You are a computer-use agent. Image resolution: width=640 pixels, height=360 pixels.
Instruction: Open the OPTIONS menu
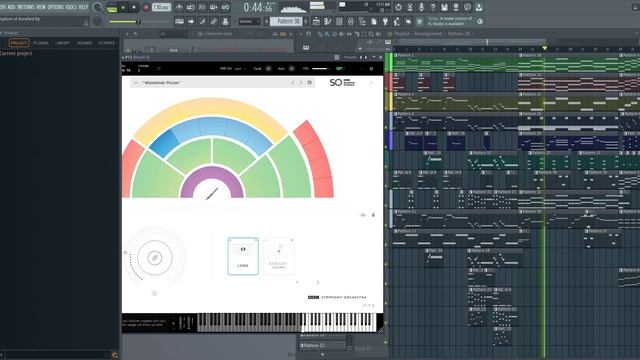pos(56,7)
